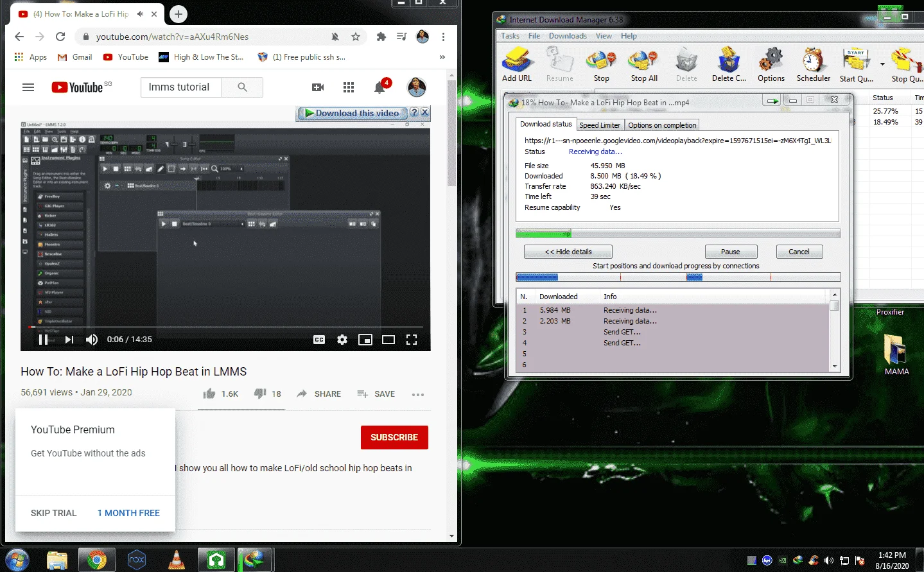The width and height of the screenshot is (924, 572).
Task: Open the more actions ellipsis under video
Action: point(418,394)
